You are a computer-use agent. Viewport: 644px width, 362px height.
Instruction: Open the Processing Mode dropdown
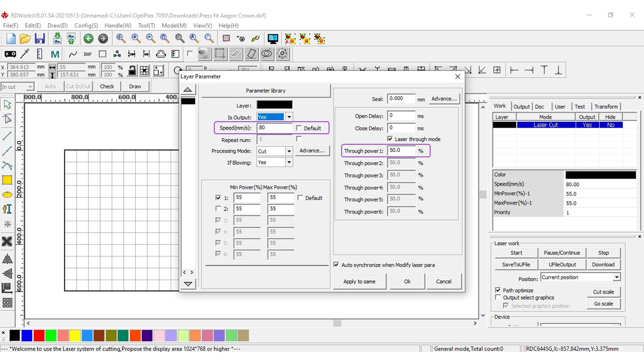(289, 151)
